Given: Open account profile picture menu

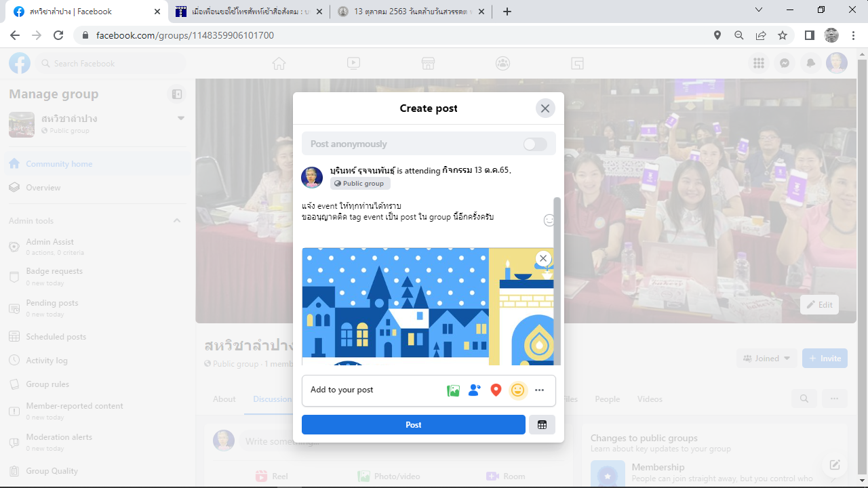Looking at the screenshot, I should (x=837, y=63).
